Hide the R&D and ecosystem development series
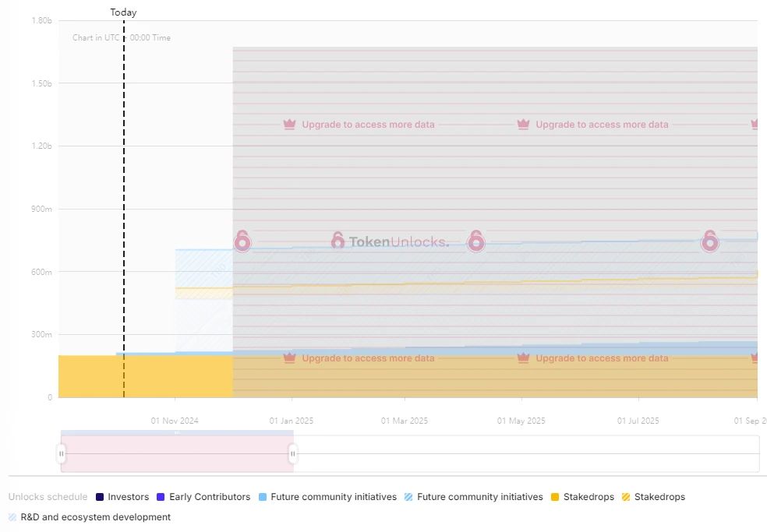The image size is (767, 532). click(x=95, y=517)
